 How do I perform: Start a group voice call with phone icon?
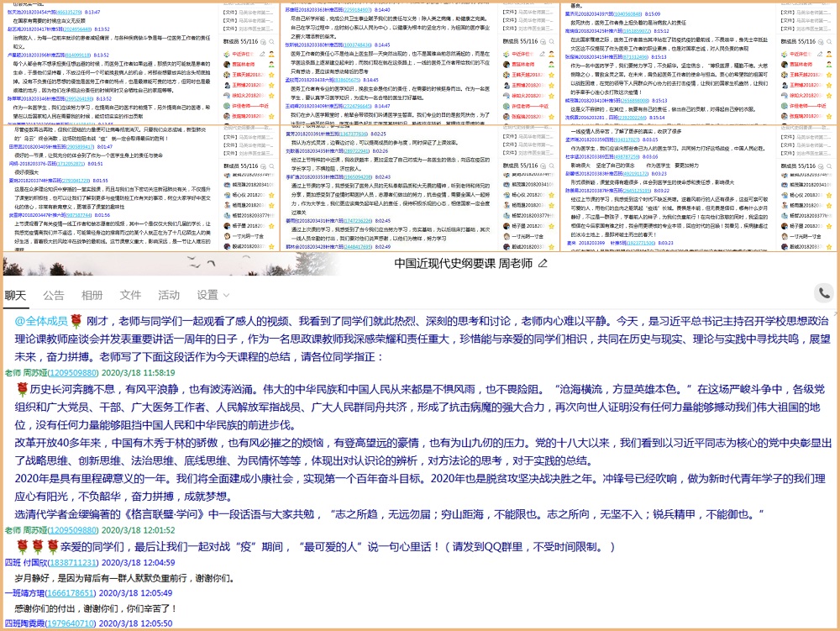(x=824, y=293)
